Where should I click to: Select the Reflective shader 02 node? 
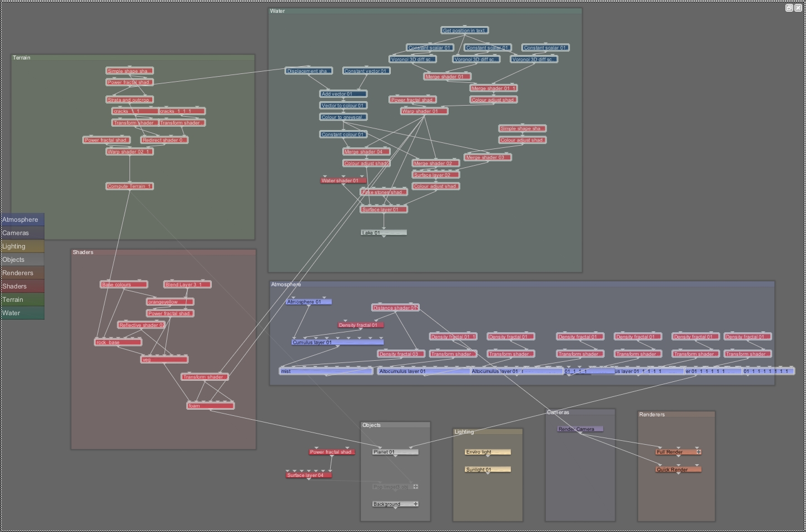(x=141, y=325)
